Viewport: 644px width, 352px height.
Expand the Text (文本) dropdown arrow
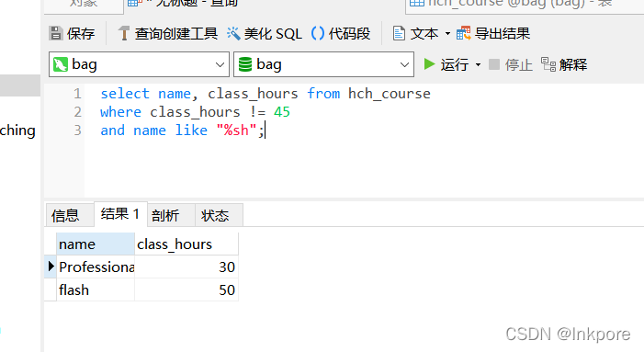tap(447, 33)
